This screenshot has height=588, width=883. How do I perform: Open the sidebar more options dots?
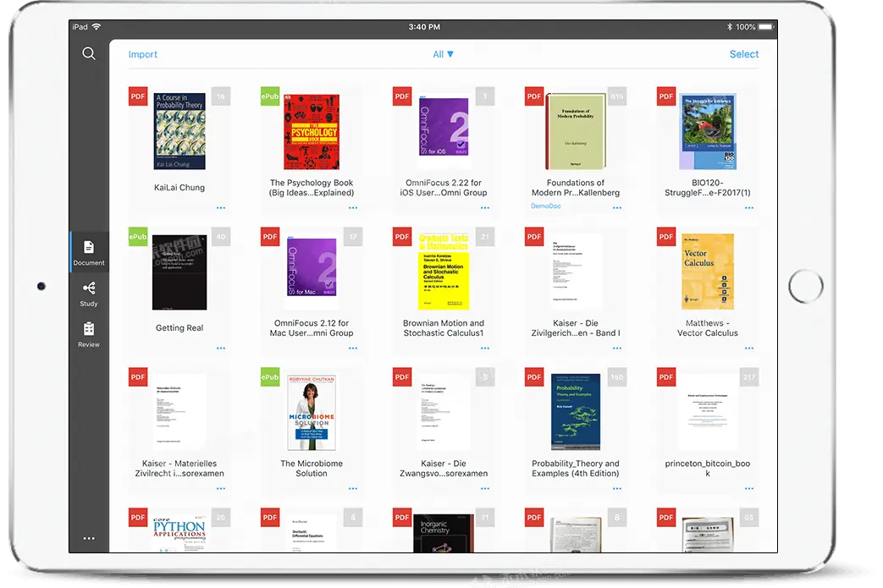pyautogui.click(x=89, y=538)
